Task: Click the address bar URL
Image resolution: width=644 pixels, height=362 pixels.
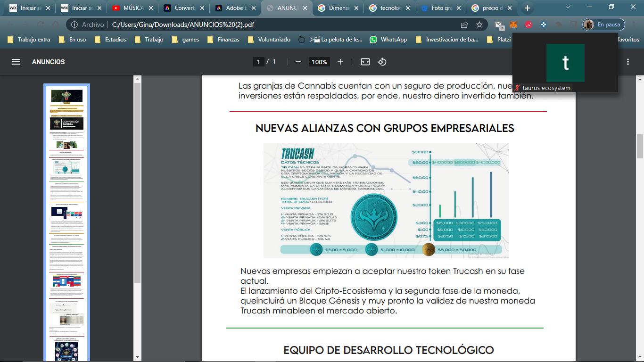Action: pyautogui.click(x=183, y=25)
